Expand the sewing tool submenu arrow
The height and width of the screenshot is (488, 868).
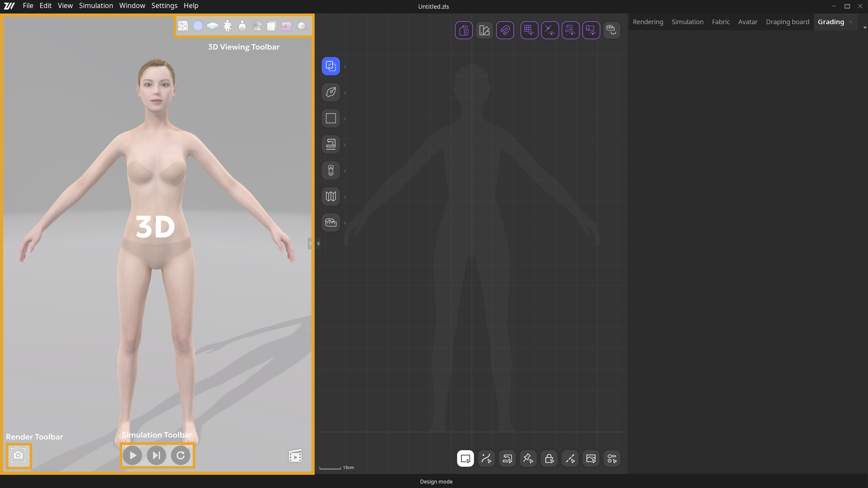345,145
